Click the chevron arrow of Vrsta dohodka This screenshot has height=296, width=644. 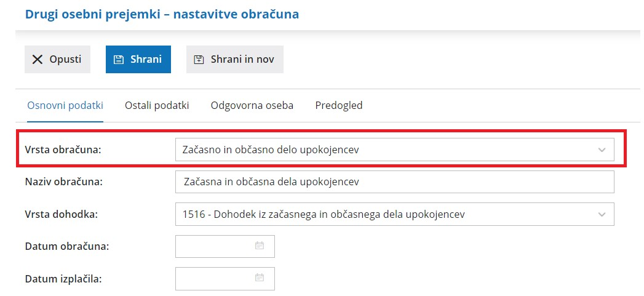pyautogui.click(x=602, y=214)
